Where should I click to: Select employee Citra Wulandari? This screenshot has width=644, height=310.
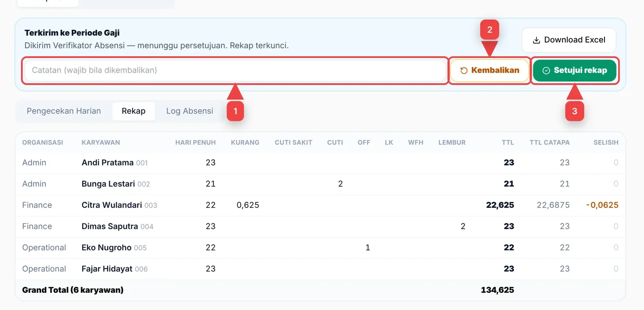(x=111, y=205)
